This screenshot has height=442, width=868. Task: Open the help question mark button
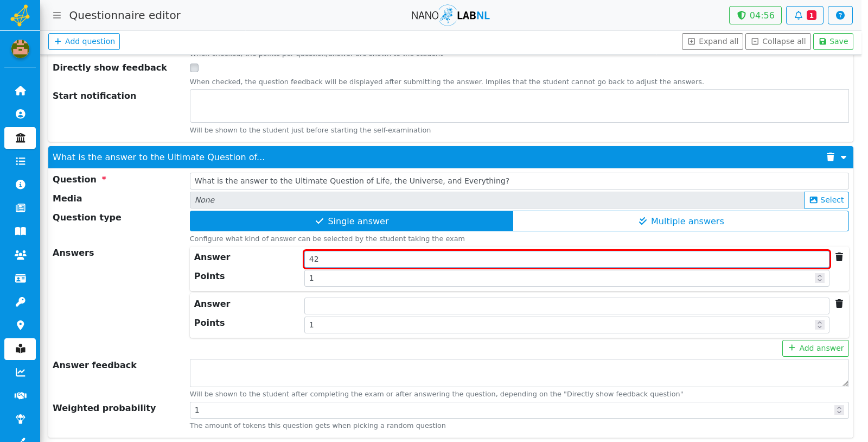pyautogui.click(x=840, y=15)
